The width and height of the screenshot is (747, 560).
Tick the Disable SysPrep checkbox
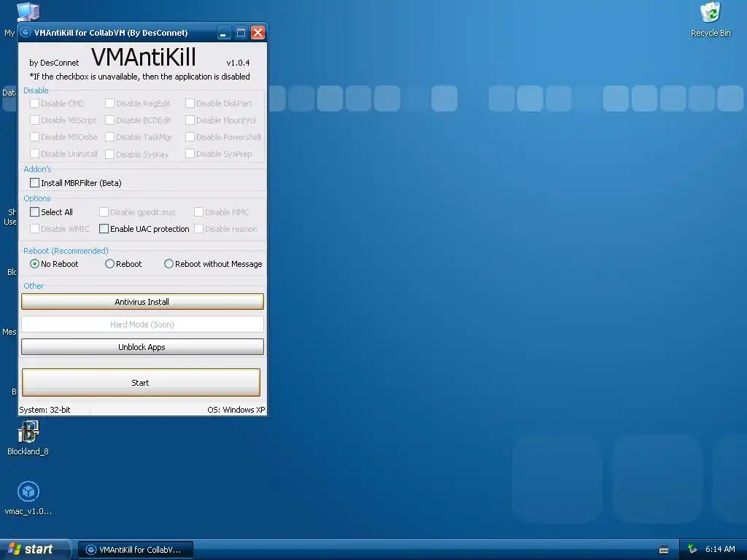(x=190, y=153)
